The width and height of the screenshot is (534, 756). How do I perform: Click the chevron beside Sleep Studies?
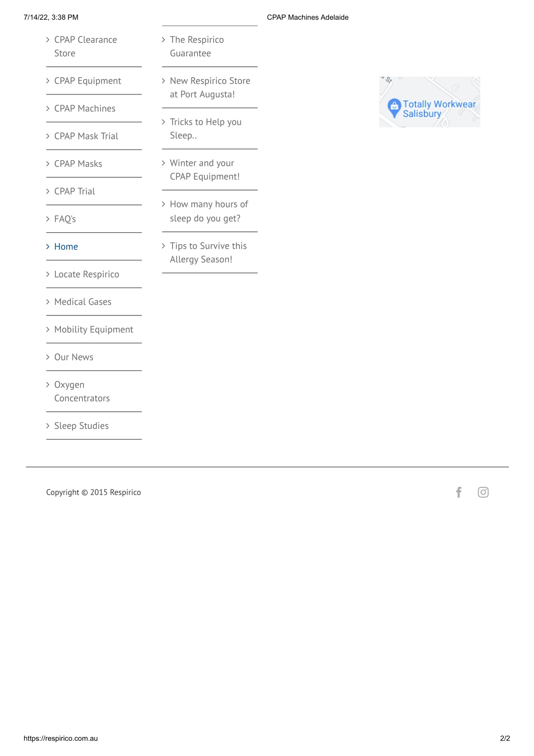coord(48,426)
